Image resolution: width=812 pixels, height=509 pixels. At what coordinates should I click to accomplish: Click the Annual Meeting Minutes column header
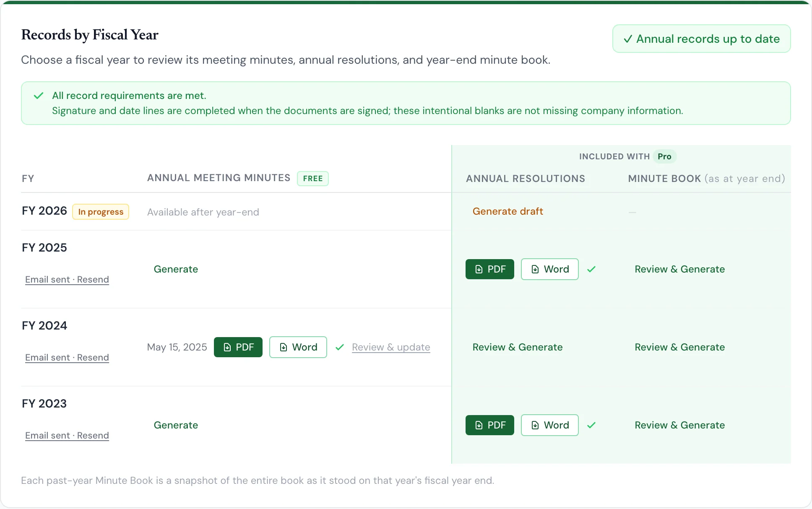coord(219,178)
